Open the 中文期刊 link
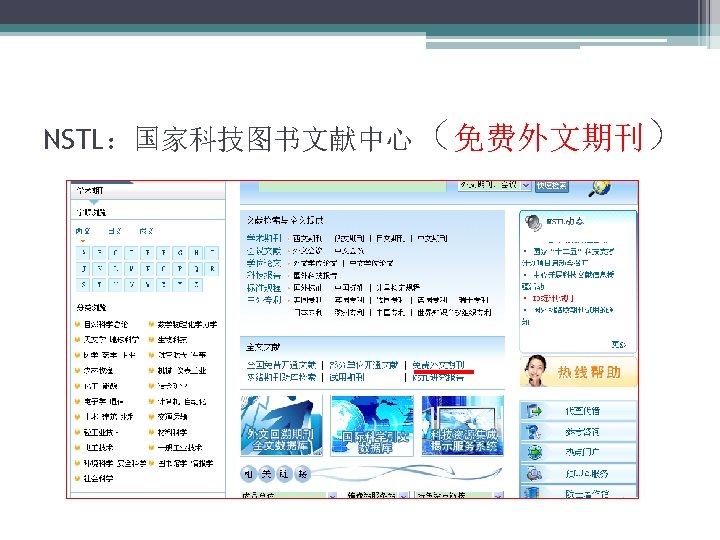720x540 pixels. (x=432, y=238)
